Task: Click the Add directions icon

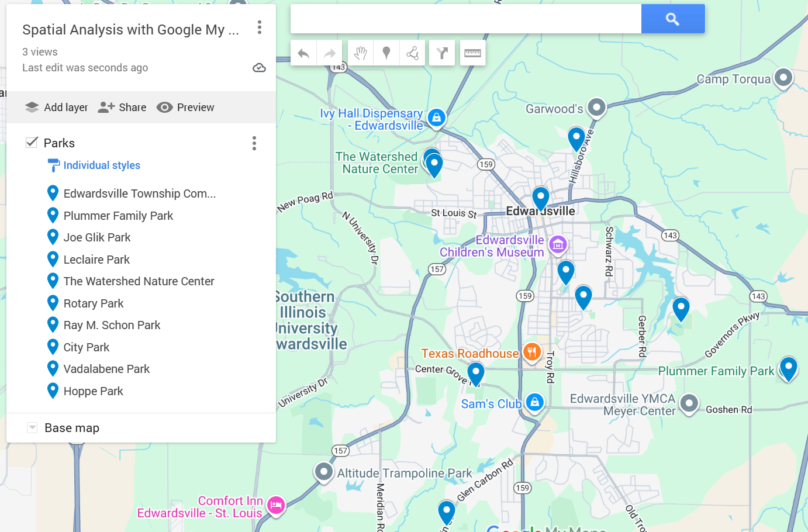Action: [x=441, y=53]
